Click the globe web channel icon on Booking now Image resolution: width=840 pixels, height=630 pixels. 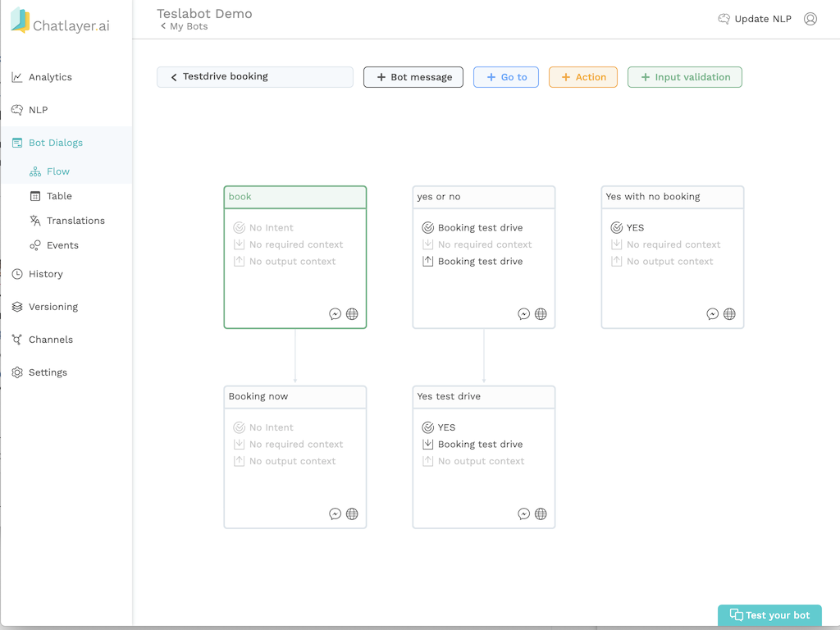[352, 514]
